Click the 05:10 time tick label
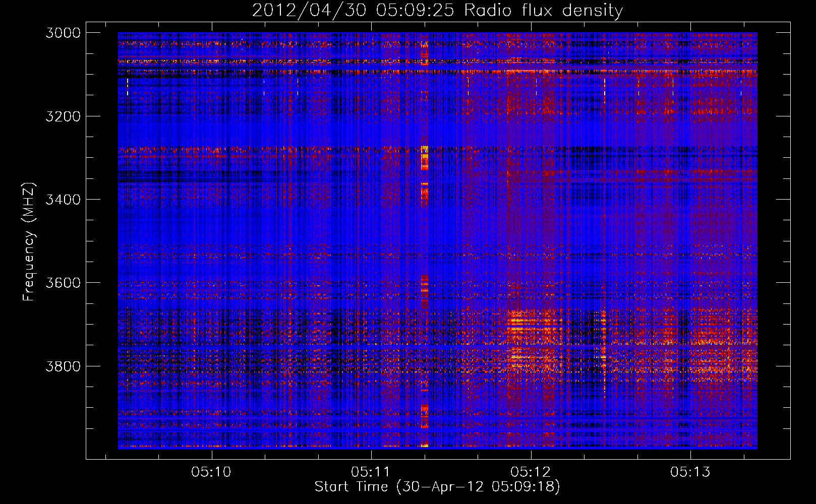This screenshot has height=504, width=816. [x=211, y=472]
